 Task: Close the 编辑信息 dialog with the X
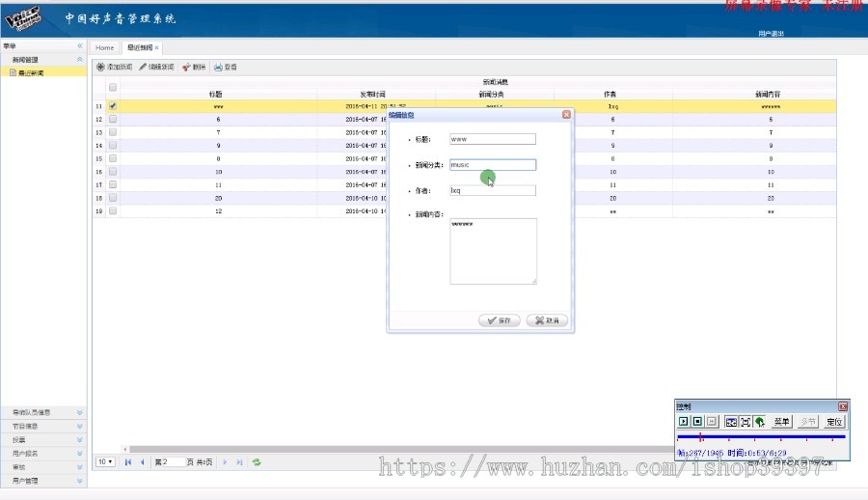(x=566, y=114)
